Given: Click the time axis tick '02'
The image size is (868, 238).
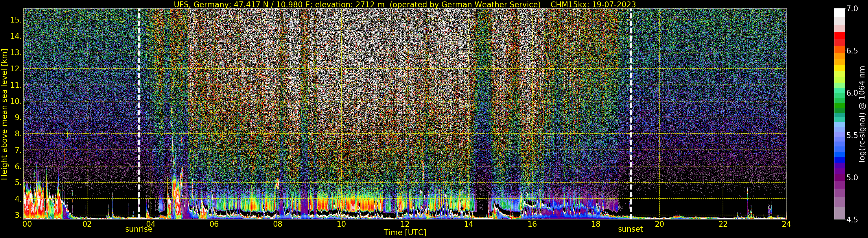Looking at the screenshot, I should (87, 224).
